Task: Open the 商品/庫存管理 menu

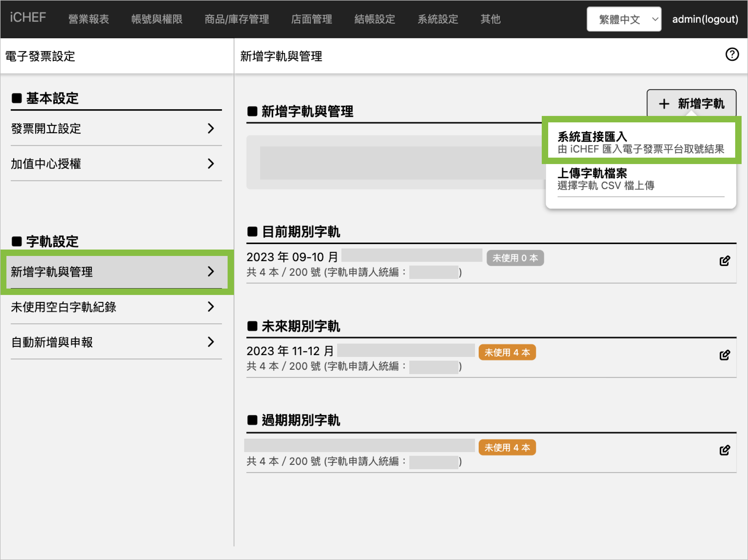Action: [237, 19]
